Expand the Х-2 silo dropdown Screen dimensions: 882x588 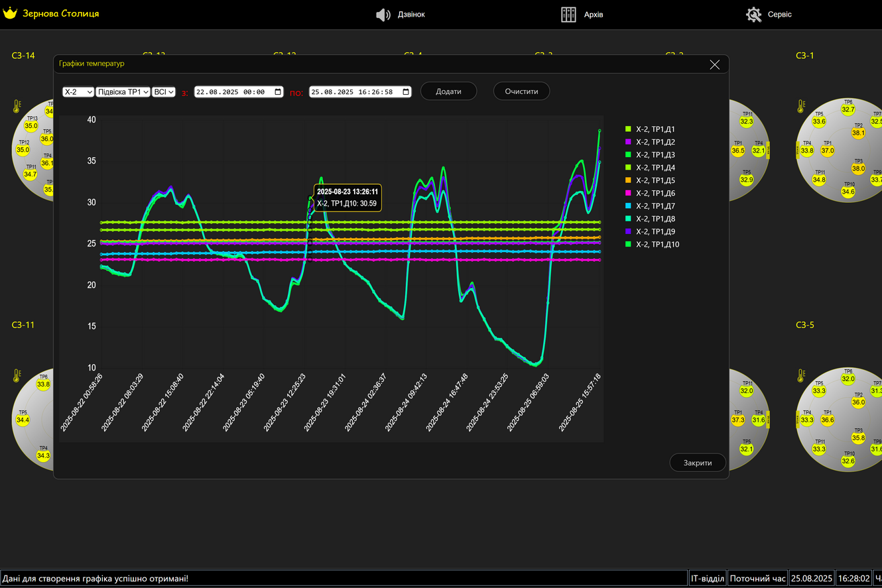coord(78,92)
